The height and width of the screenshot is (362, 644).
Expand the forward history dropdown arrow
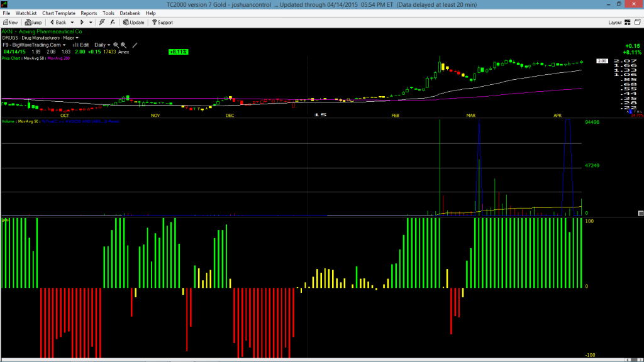tap(91, 23)
